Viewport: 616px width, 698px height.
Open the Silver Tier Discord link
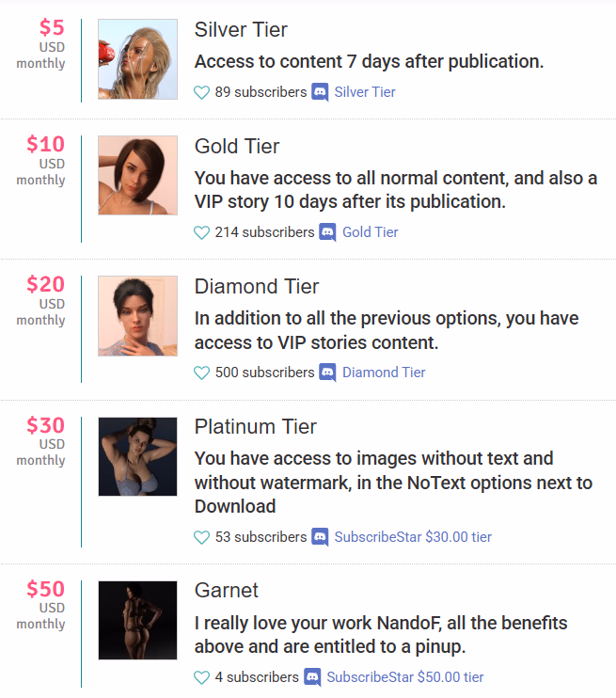pyautogui.click(x=365, y=92)
